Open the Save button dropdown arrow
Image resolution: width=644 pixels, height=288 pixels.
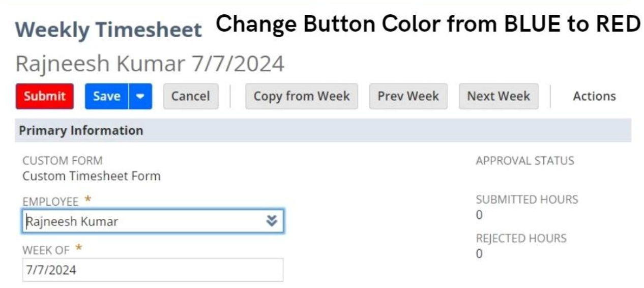(x=140, y=96)
